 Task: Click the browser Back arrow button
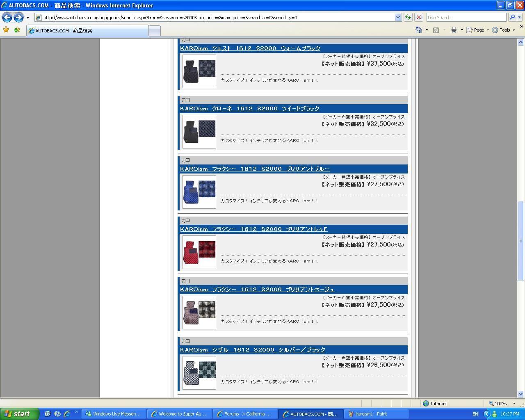point(7,17)
